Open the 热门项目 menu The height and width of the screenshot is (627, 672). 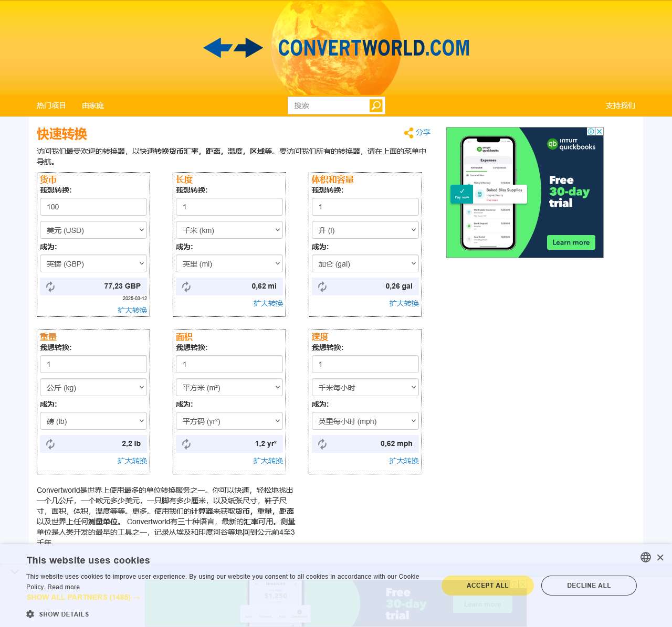click(x=51, y=105)
